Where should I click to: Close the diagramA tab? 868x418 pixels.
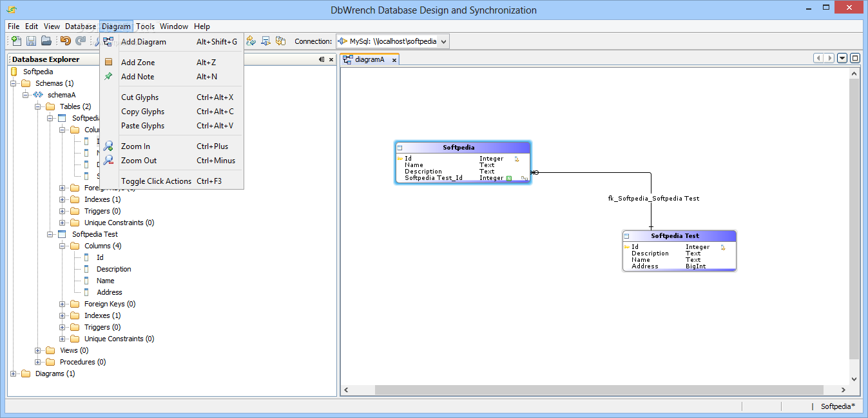(x=394, y=60)
